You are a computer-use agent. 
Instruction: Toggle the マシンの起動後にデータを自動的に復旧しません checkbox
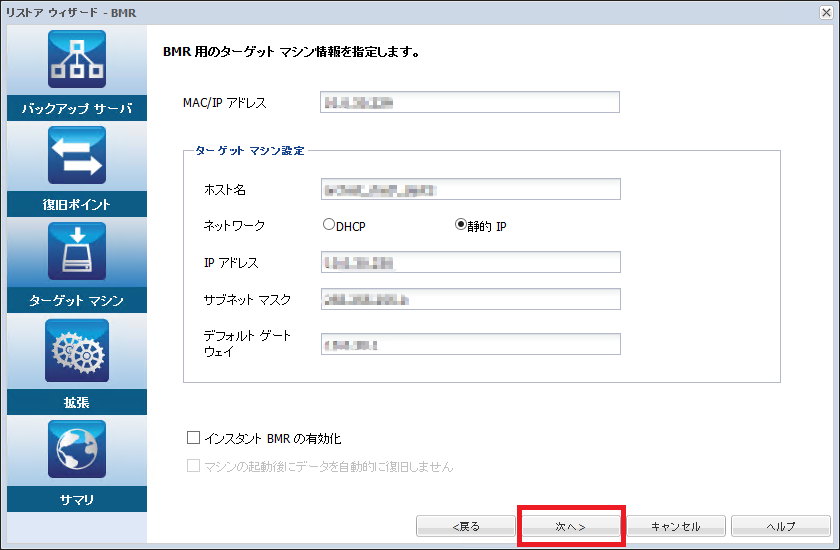193,465
